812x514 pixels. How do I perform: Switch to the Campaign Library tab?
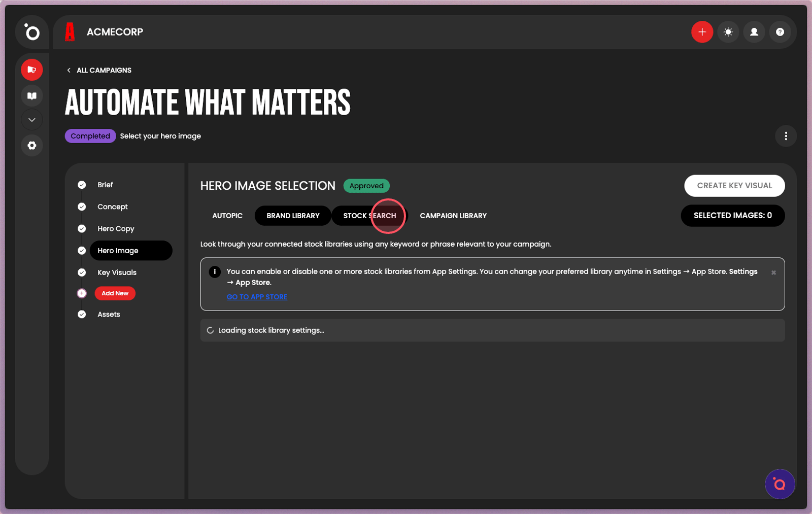[x=453, y=216]
